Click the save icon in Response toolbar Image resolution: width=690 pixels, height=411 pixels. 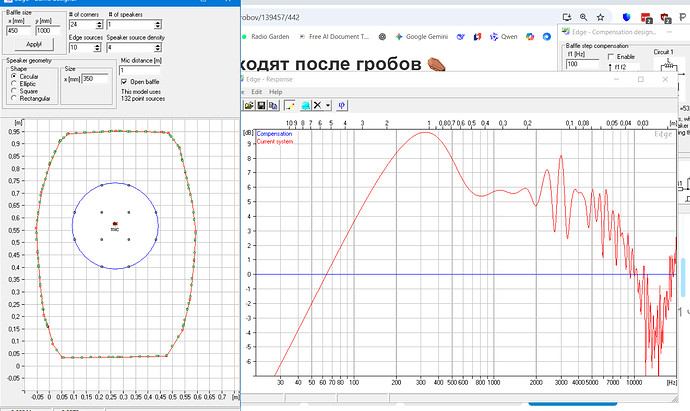[260, 105]
